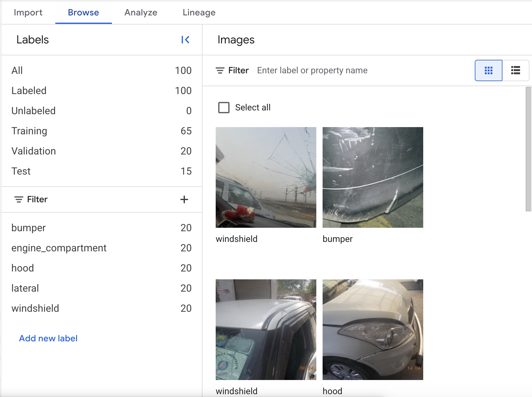Viewport: 532px width, 397px height.
Task: Check the Select all checkbox
Action: (x=224, y=108)
